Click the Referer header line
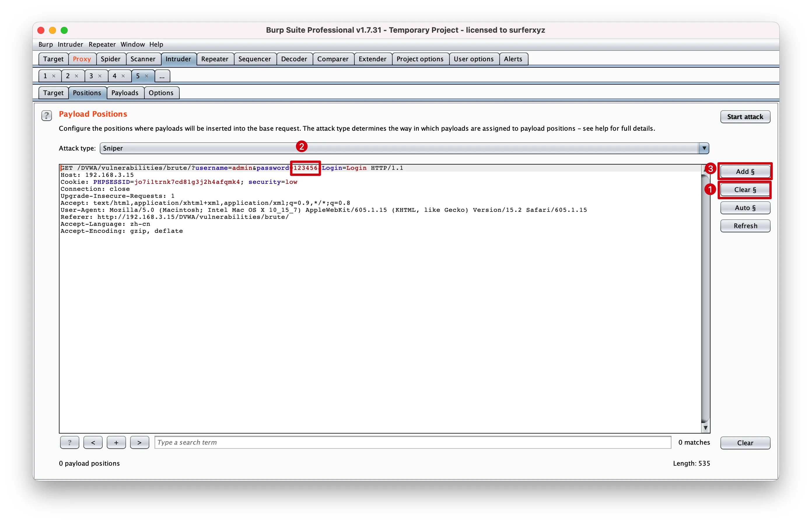The height and width of the screenshot is (524, 812). click(x=175, y=217)
